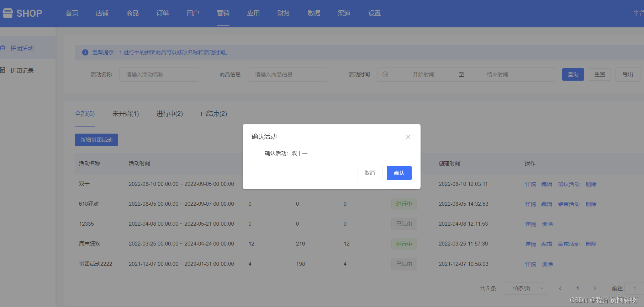Close the 确认活动 dialog with X
The height and width of the screenshot is (307, 644).
coord(408,137)
